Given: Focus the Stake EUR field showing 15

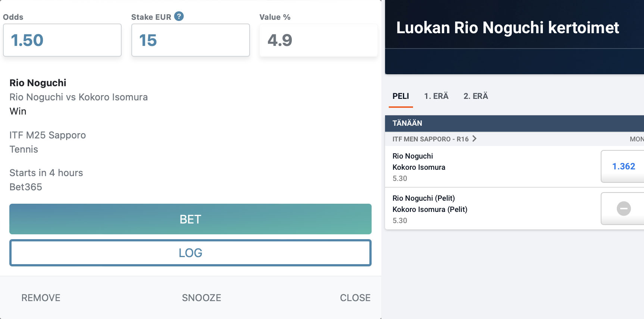Looking at the screenshot, I should (190, 40).
